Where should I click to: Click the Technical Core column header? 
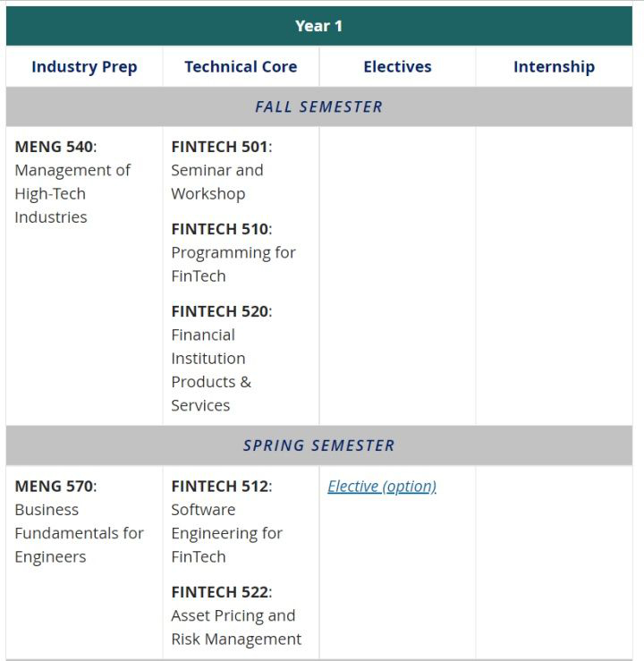click(241, 67)
